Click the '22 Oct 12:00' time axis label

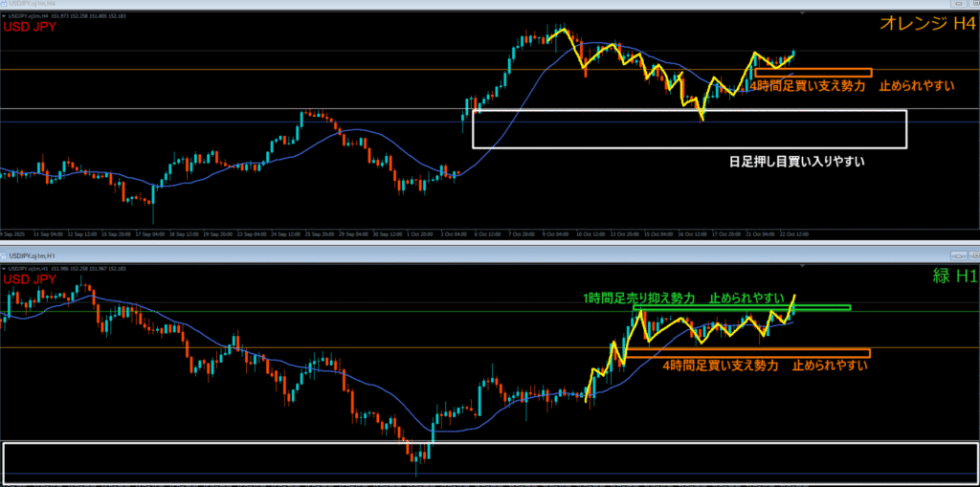tap(794, 234)
